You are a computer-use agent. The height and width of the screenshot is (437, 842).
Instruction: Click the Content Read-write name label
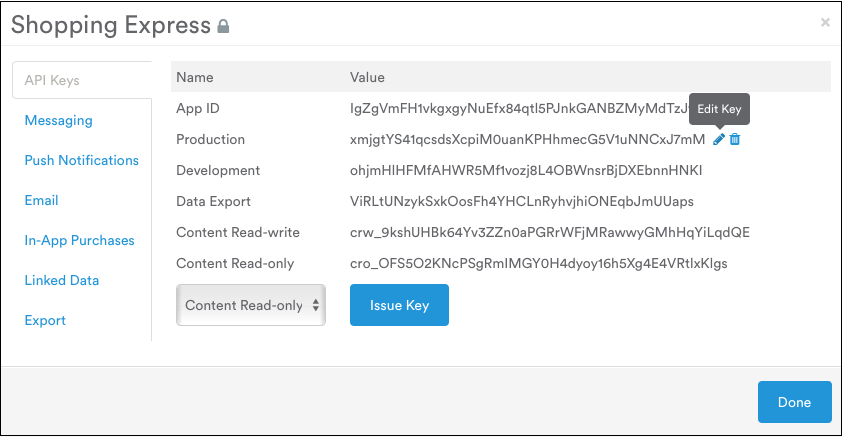tap(238, 232)
